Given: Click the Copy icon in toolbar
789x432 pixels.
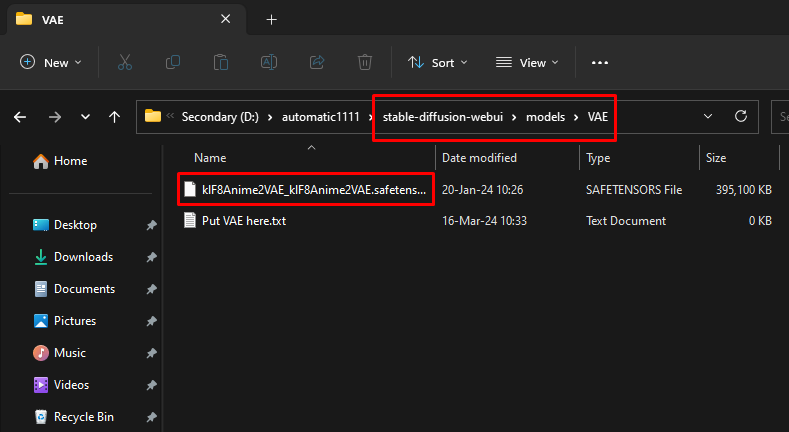Looking at the screenshot, I should 173,62.
